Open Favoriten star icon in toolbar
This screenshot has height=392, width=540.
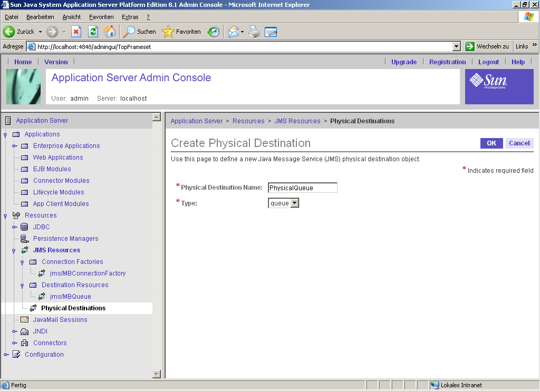[168, 32]
